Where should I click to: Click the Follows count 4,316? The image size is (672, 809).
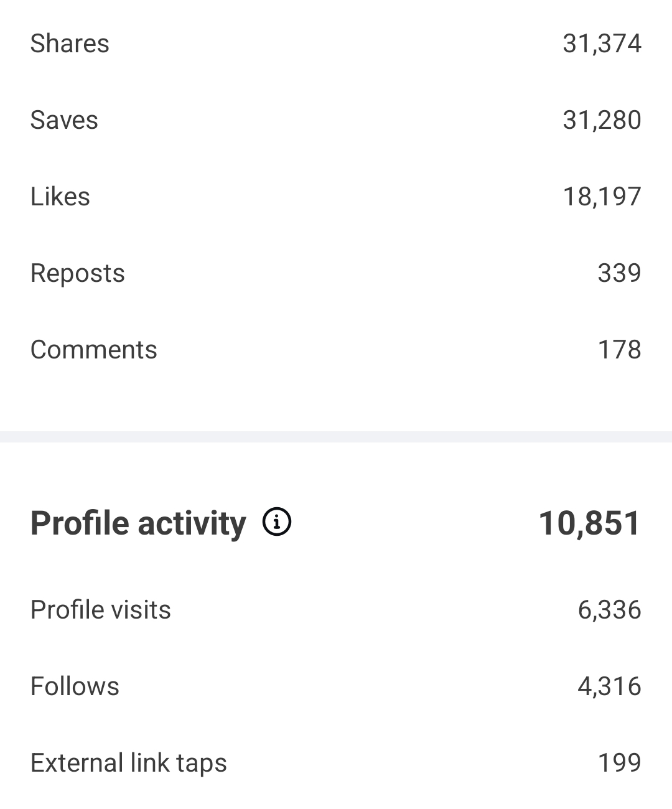(x=609, y=686)
